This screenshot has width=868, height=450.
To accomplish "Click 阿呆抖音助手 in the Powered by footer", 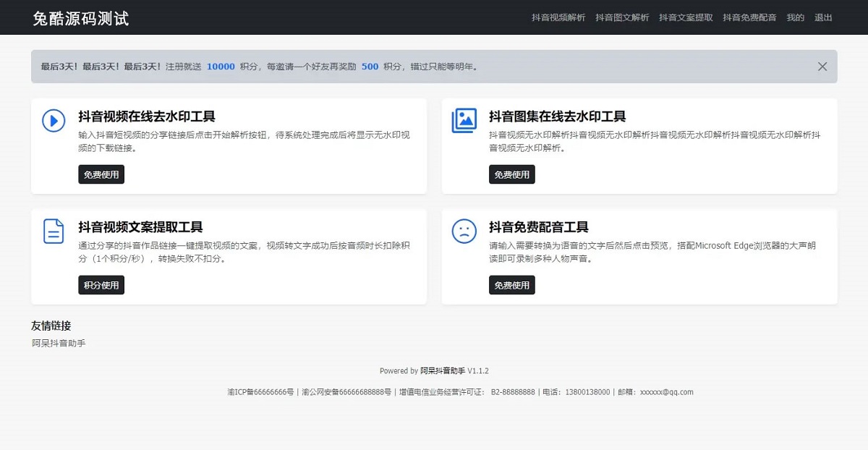I will click(x=443, y=371).
